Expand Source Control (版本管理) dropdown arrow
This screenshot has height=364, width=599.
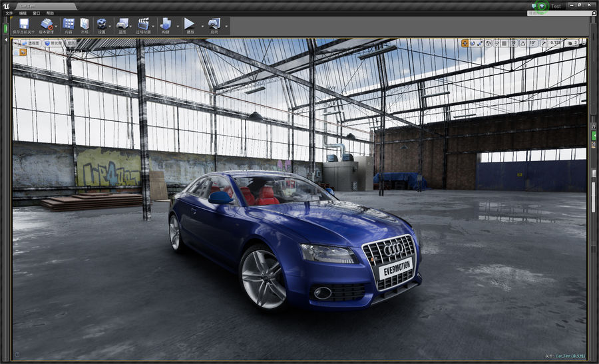tap(56, 26)
